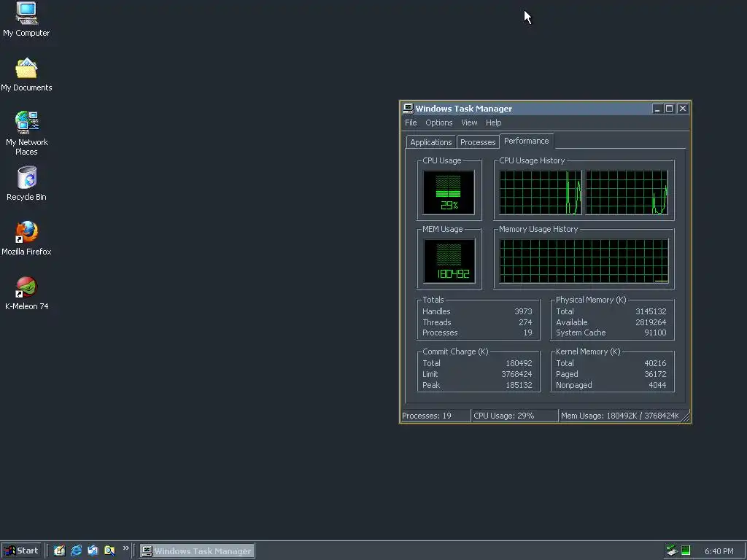Screen dimensions: 747x560
Task: Minimize the Task Manager window
Action: click(x=657, y=109)
